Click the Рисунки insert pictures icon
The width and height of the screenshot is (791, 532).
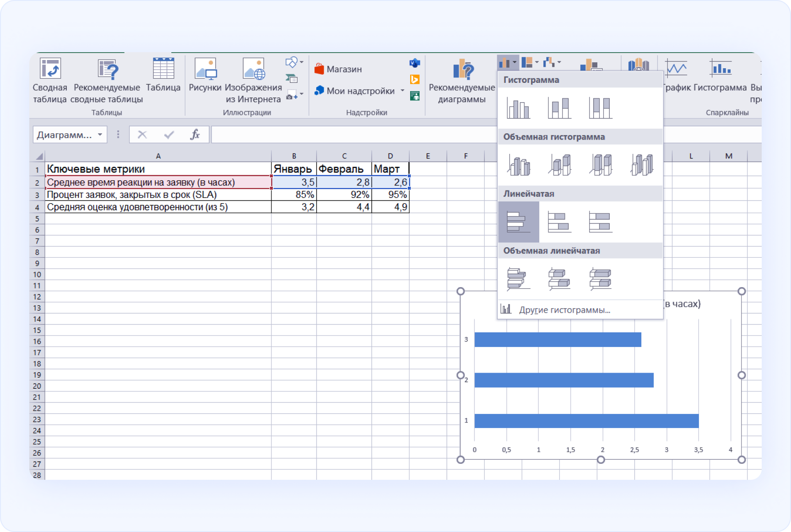click(x=205, y=70)
